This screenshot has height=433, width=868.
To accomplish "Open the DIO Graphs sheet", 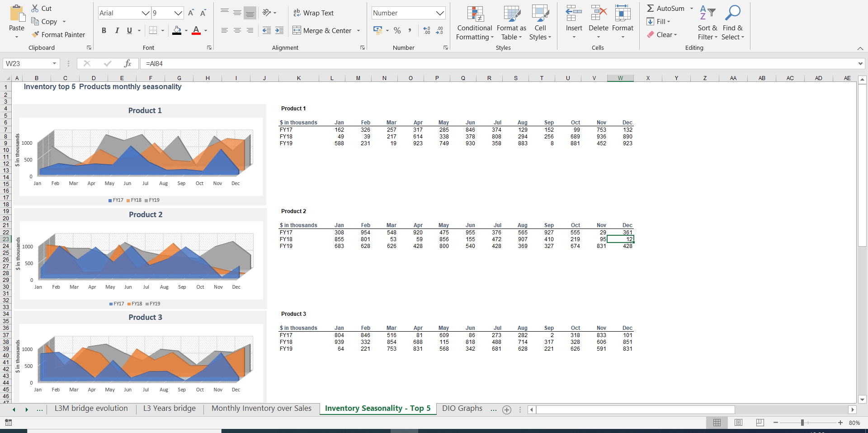I will pyautogui.click(x=462, y=408).
